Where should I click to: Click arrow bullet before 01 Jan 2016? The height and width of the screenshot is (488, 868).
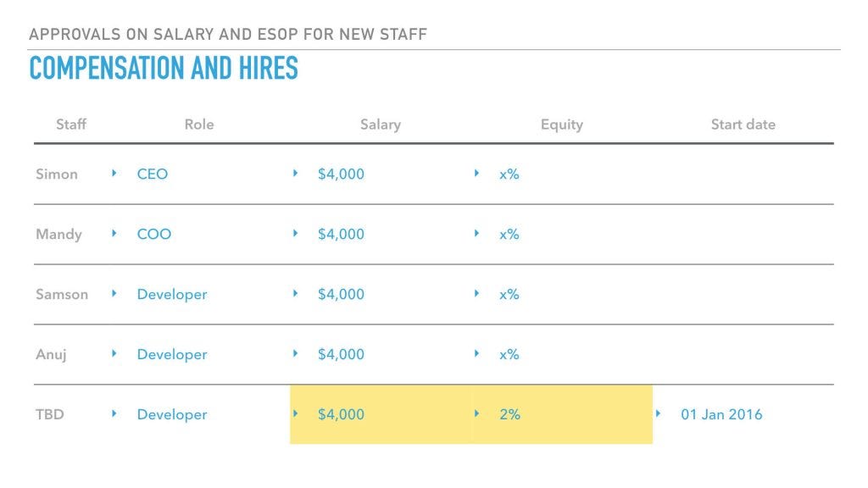pyautogui.click(x=658, y=413)
